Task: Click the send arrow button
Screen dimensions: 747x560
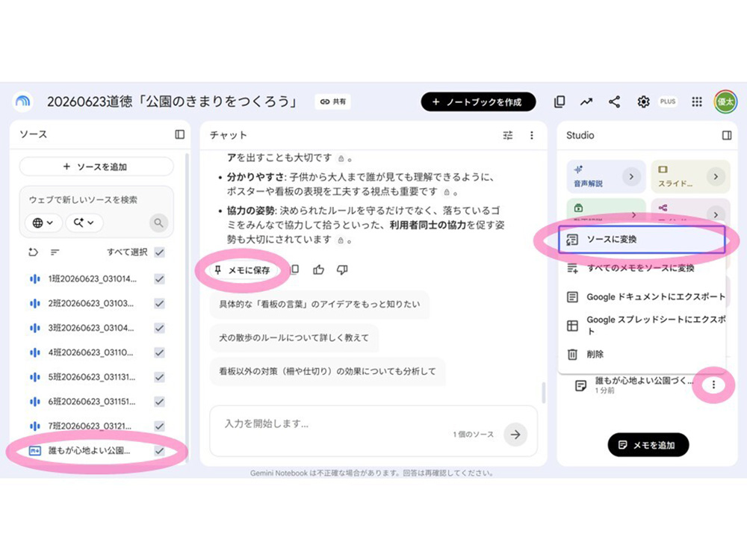Action: [x=515, y=435]
